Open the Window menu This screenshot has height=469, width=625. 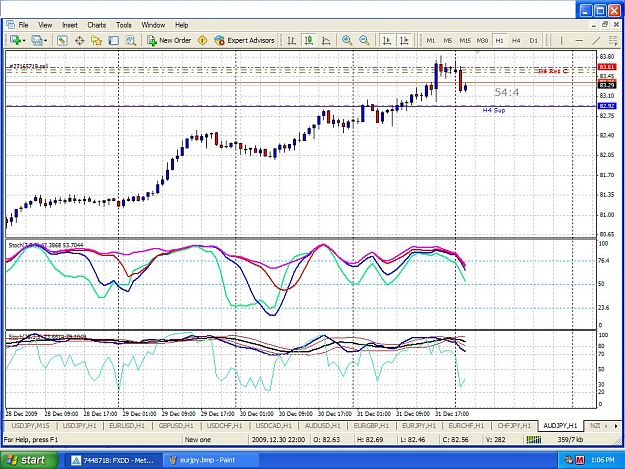pyautogui.click(x=153, y=25)
